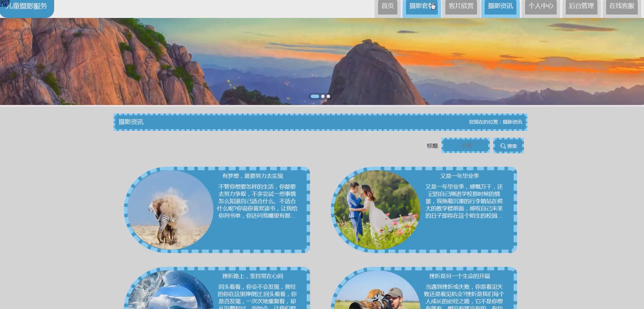Select the second carousel indicator dot

pos(323,96)
